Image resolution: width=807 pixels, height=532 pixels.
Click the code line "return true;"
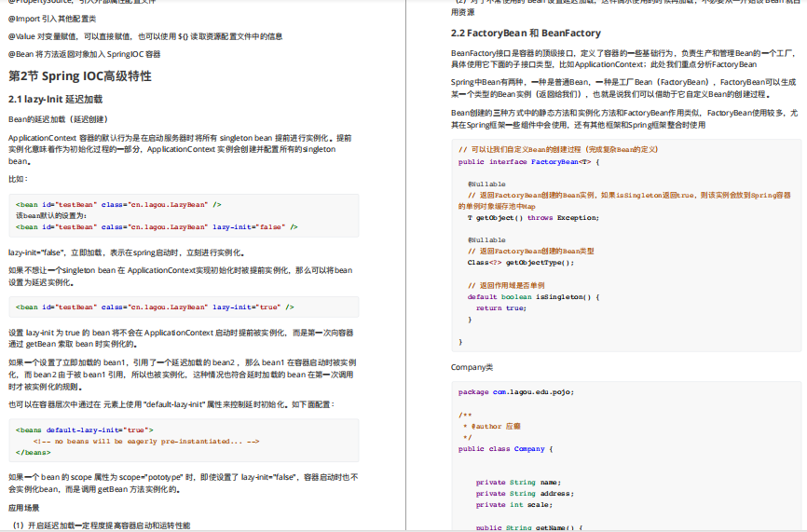pyautogui.click(x=501, y=308)
